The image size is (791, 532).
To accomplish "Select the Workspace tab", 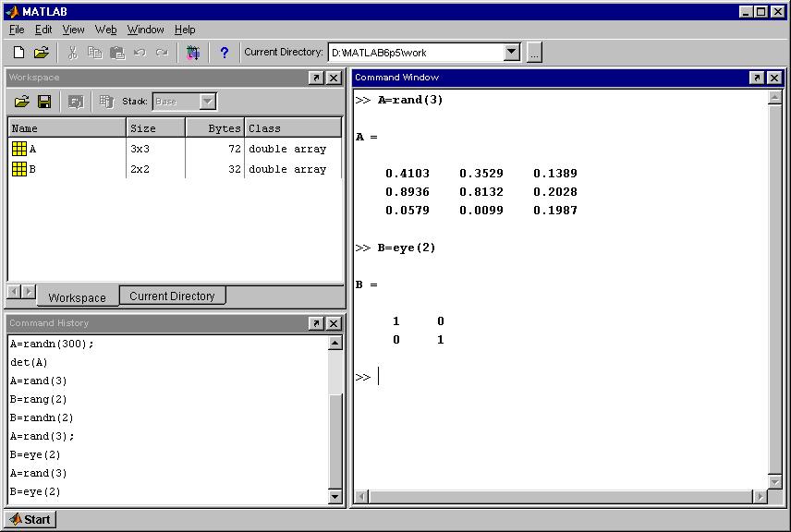I will [78, 297].
